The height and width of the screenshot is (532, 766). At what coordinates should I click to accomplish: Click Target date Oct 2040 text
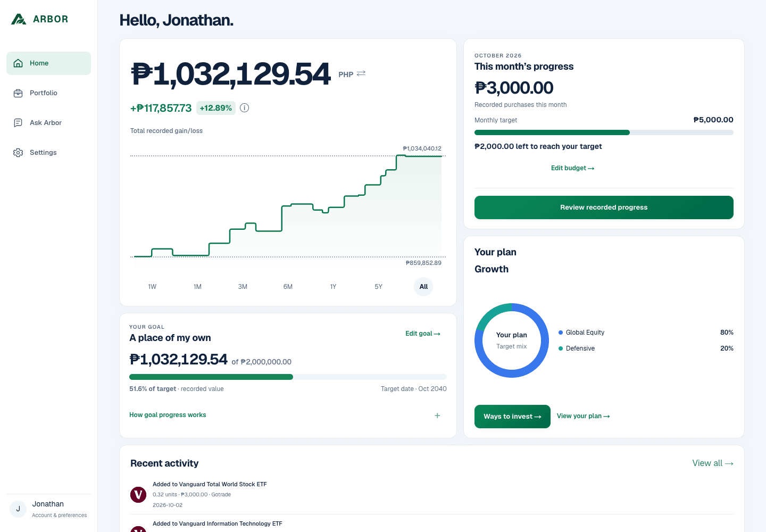click(x=414, y=389)
